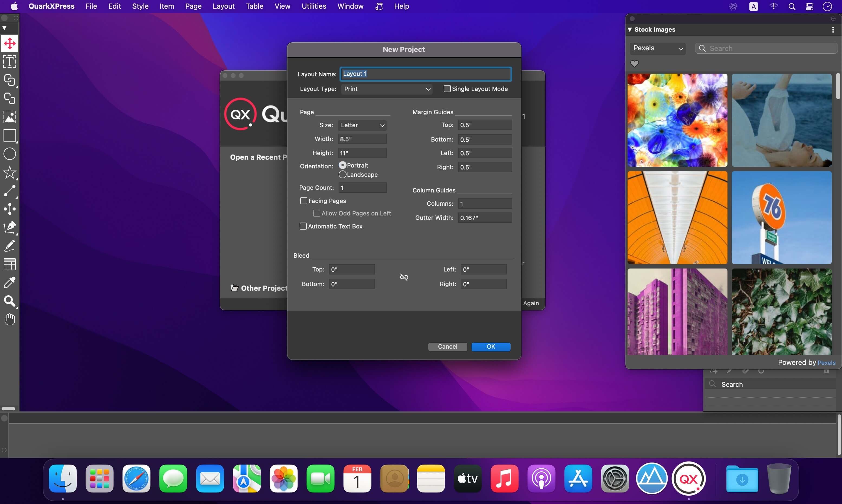Show favorites with the heart icon
The width and height of the screenshot is (842, 504).
point(634,64)
